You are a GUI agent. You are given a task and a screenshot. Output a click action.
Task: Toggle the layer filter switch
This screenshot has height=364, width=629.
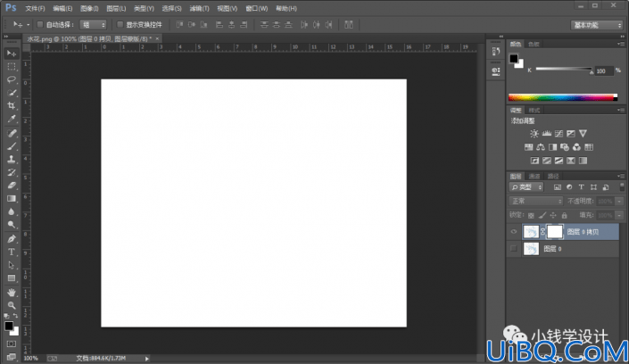point(622,186)
